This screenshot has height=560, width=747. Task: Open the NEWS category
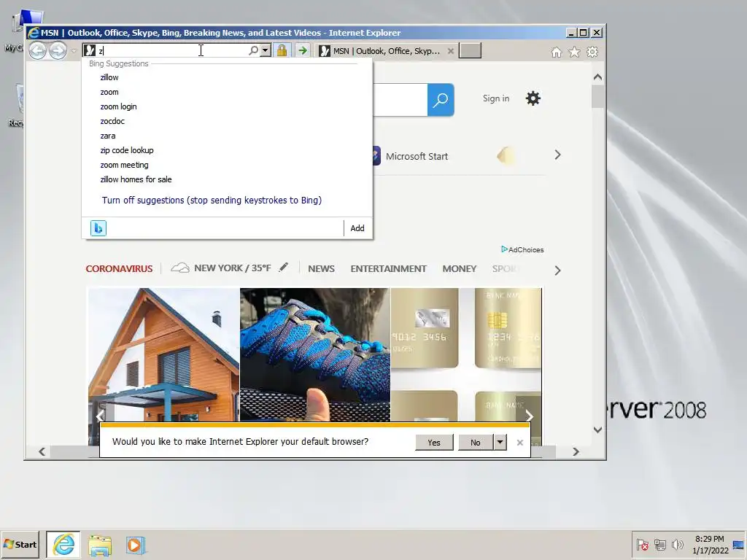(x=321, y=268)
